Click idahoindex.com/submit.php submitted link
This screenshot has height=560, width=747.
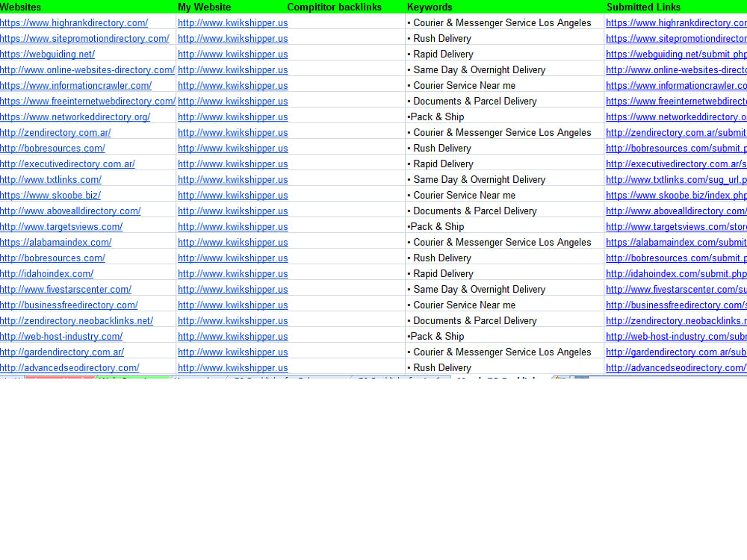point(677,274)
